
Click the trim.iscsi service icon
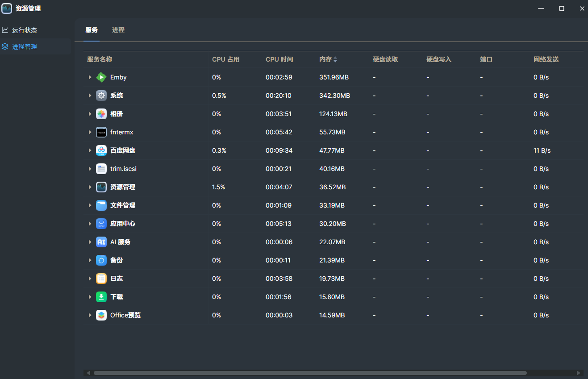(101, 169)
